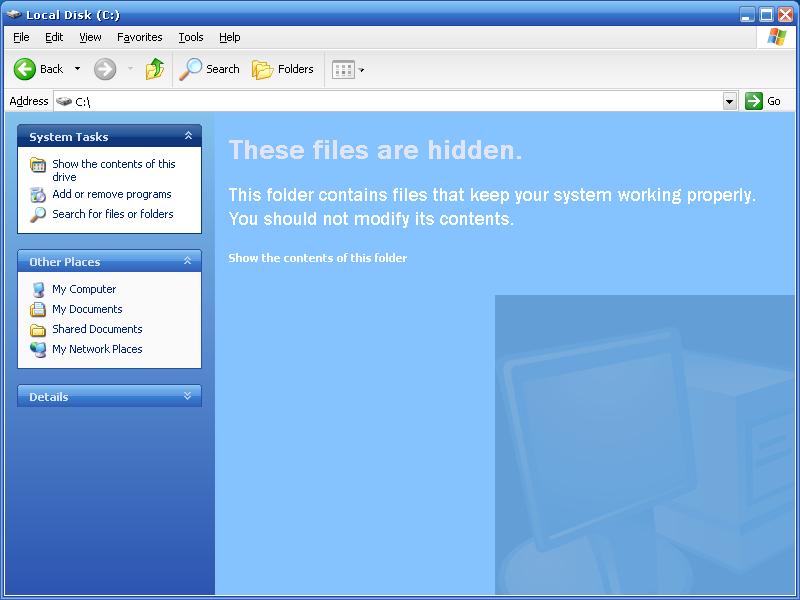800x600 pixels.
Task: Expand the Address bar dropdown list
Action: coord(730,102)
